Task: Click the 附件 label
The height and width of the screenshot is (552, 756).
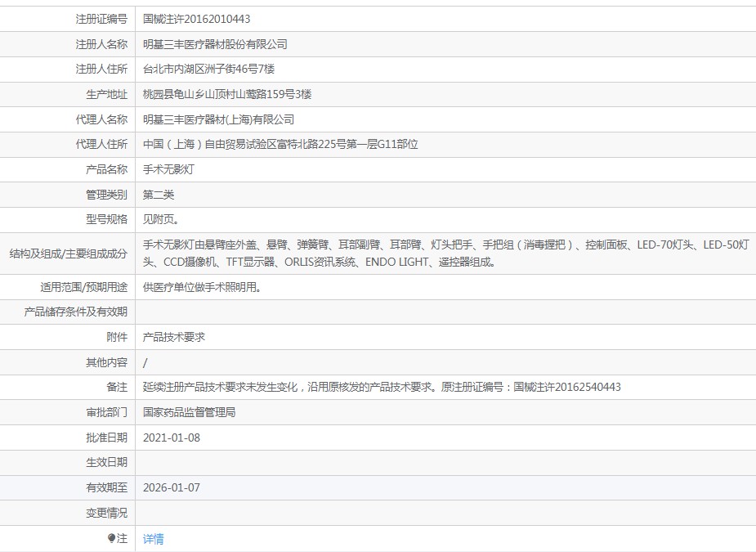Action: pos(117,337)
